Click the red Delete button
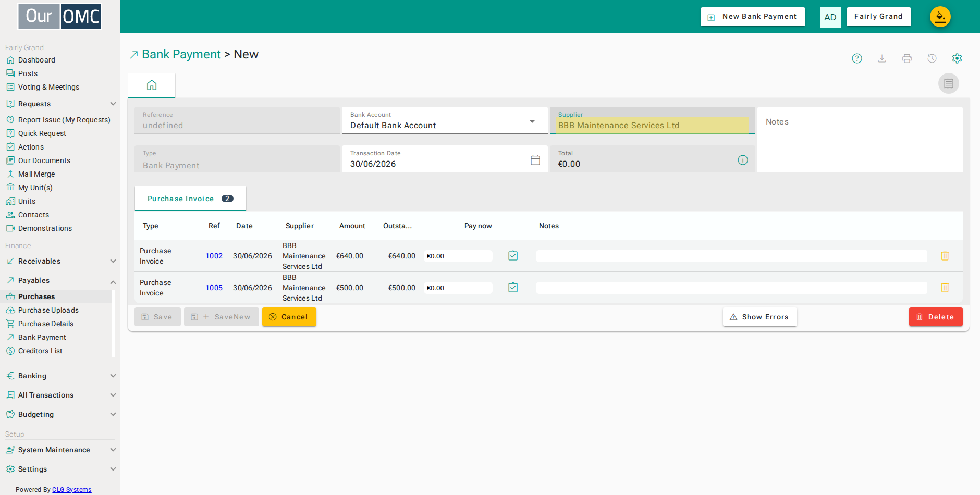 tap(936, 317)
